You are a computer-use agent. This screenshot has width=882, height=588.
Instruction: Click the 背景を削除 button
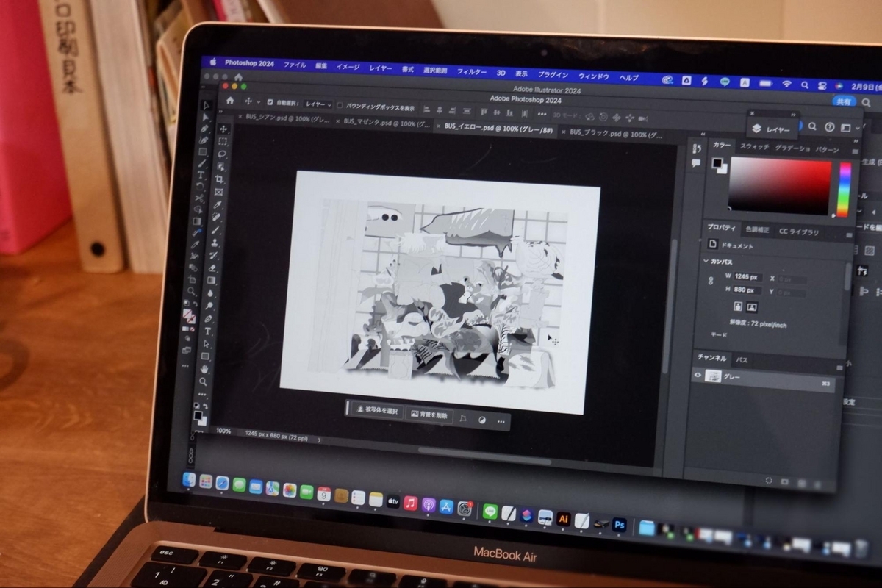(429, 415)
